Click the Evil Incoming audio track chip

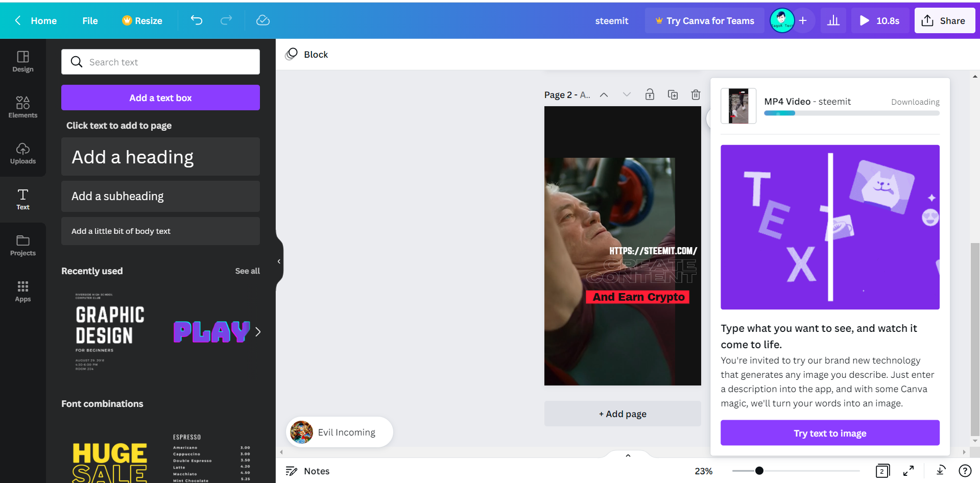[339, 432]
